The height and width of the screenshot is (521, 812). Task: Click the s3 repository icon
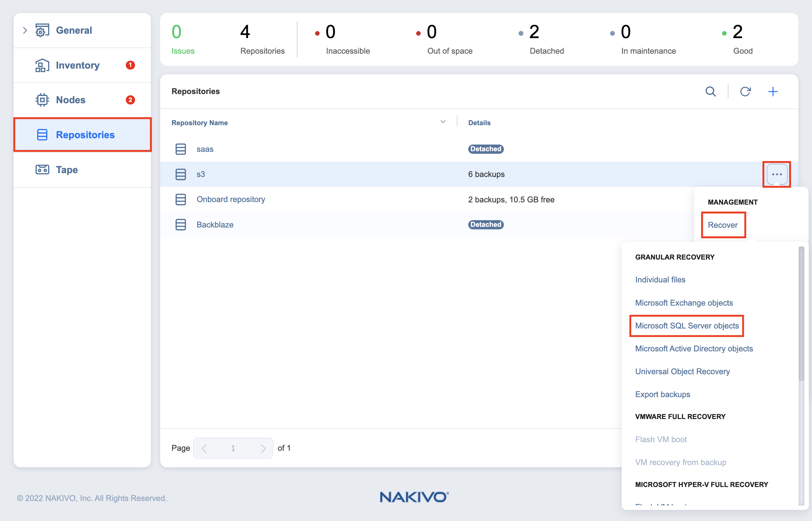pos(181,174)
